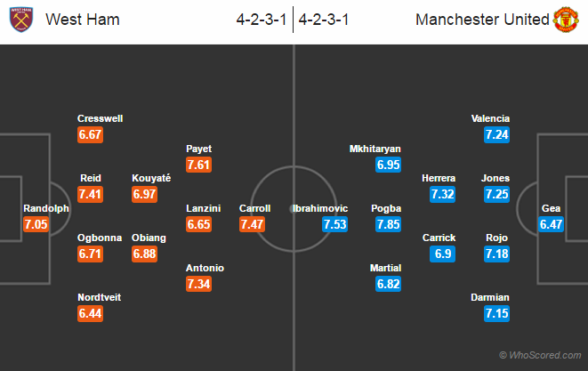Click Randolph's 7.05 rating badge
Screen dimensions: 588x371
[x=36, y=224]
